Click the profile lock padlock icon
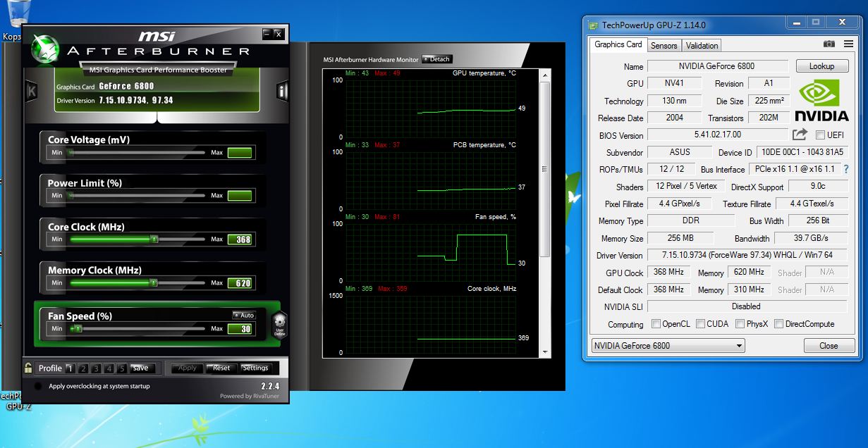This screenshot has height=448, width=868. tap(28, 368)
